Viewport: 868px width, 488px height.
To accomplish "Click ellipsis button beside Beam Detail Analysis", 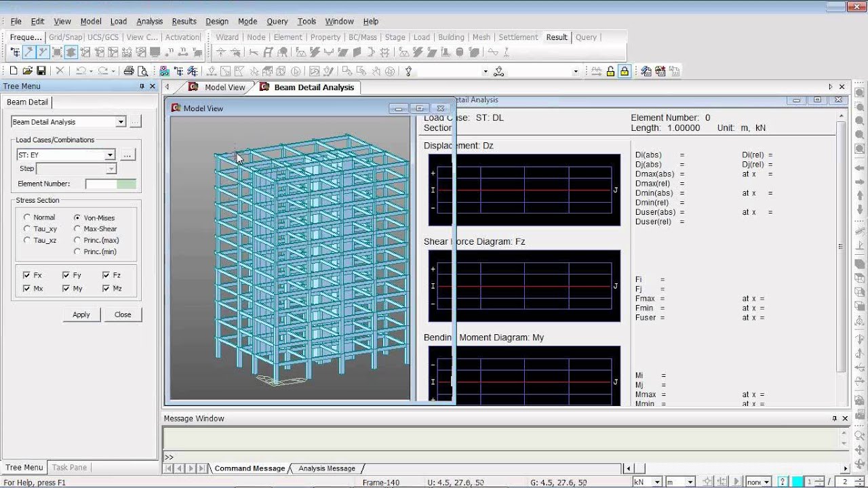I will [136, 122].
